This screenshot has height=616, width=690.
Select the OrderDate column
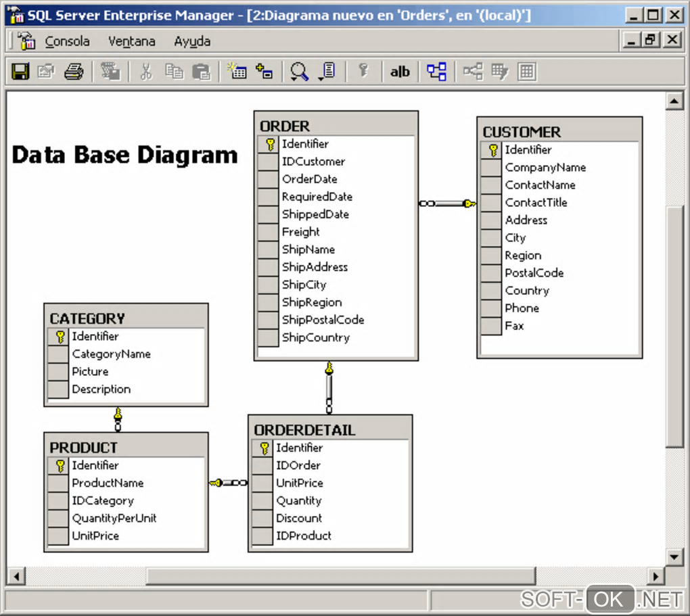pyautogui.click(x=309, y=179)
